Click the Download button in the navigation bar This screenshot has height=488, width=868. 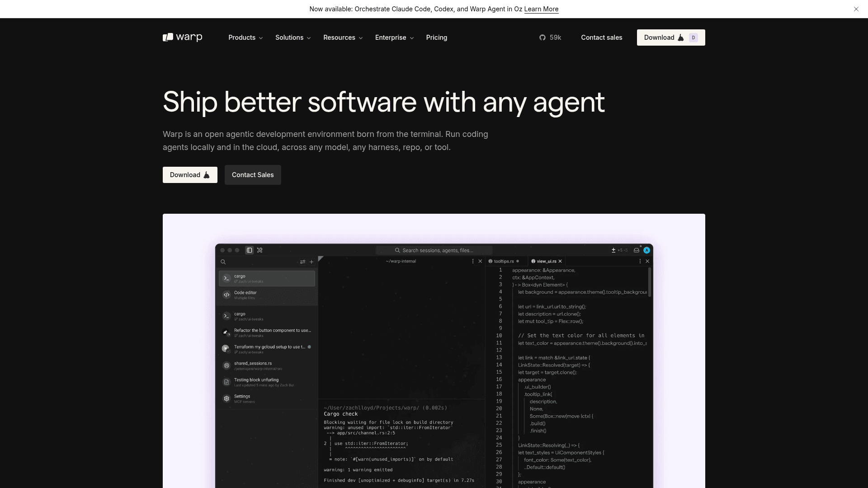pos(671,38)
